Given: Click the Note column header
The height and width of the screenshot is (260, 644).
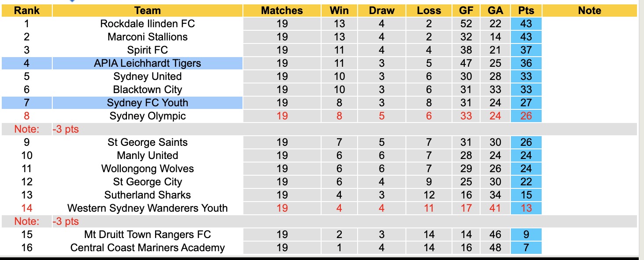Looking at the screenshot, I should [x=590, y=11].
